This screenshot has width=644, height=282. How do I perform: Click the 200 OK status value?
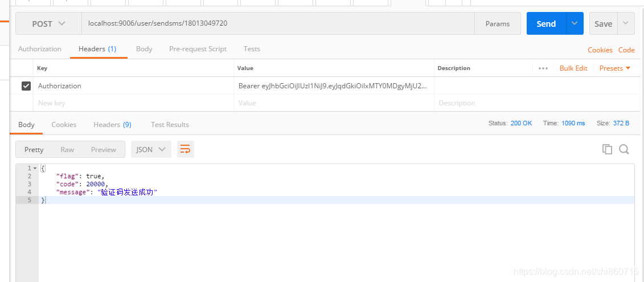click(521, 123)
